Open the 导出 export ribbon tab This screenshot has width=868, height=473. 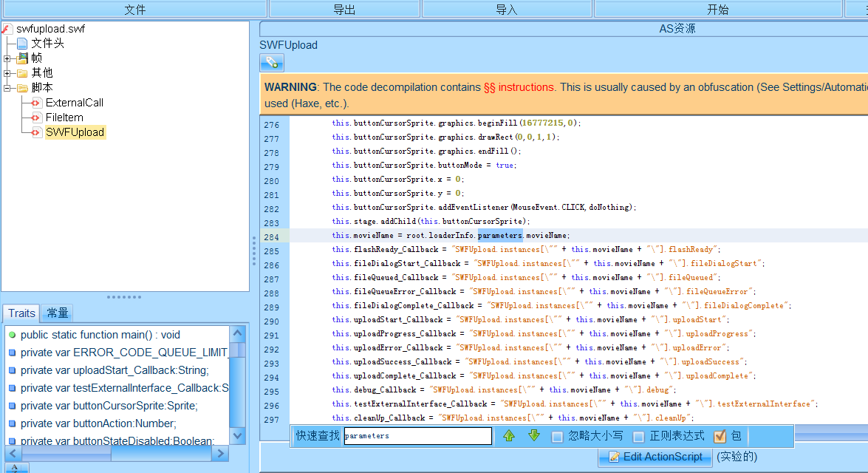[344, 9]
